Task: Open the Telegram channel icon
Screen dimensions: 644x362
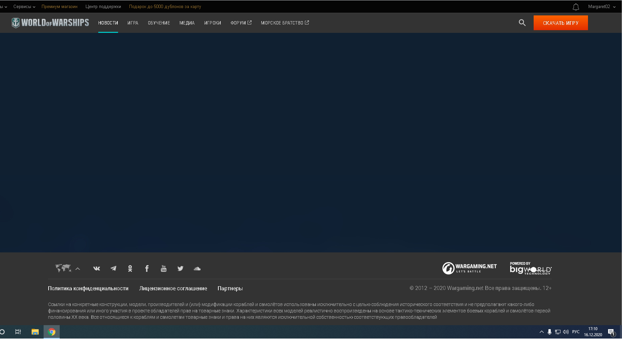Action: 113,268
